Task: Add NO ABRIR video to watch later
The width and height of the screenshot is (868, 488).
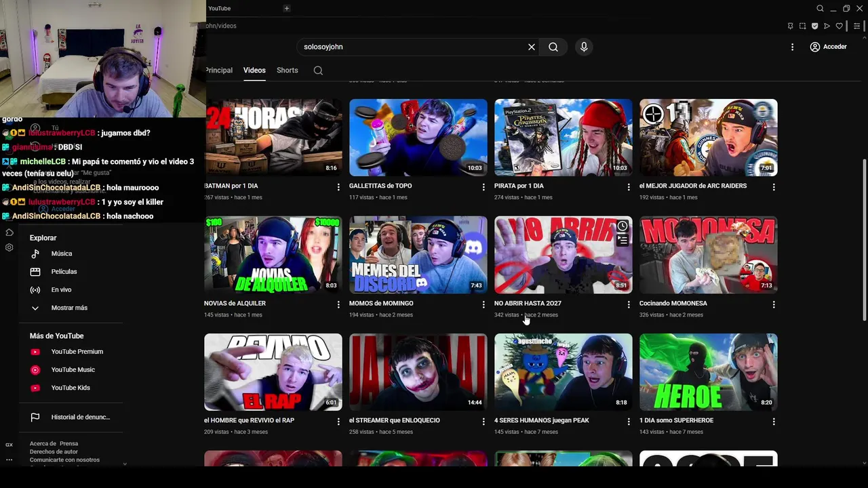Action: coord(623,226)
